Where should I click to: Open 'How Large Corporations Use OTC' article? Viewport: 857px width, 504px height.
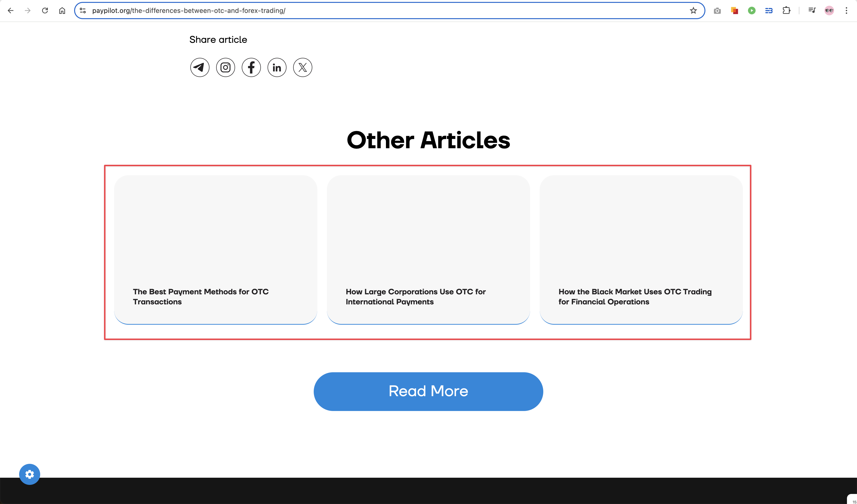click(416, 296)
